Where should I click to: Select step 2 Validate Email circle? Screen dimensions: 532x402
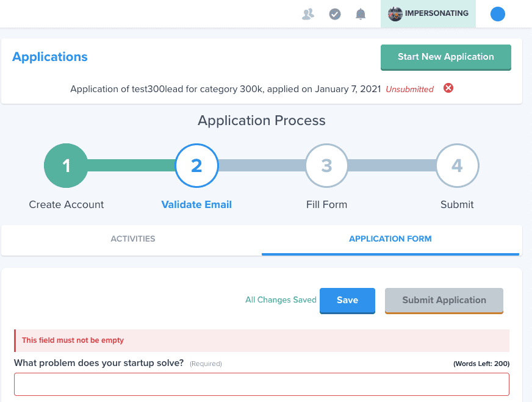point(196,165)
